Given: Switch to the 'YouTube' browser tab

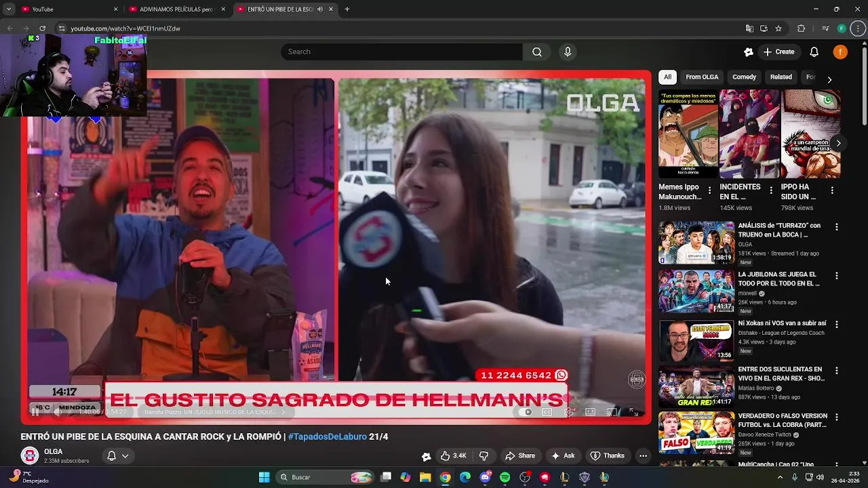Looking at the screenshot, I should 70,9.
